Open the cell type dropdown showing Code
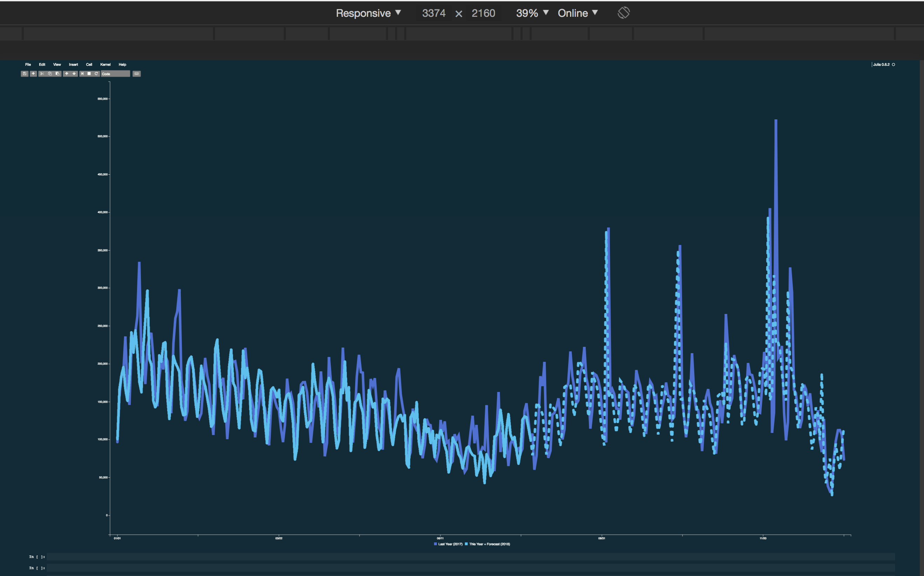The height and width of the screenshot is (576, 924). pyautogui.click(x=115, y=74)
